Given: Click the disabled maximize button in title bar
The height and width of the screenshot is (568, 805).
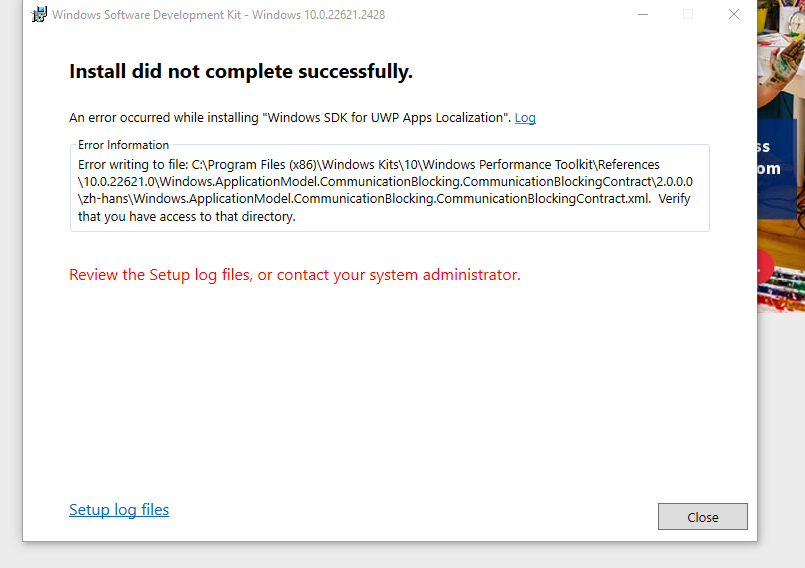Looking at the screenshot, I should point(688,14).
